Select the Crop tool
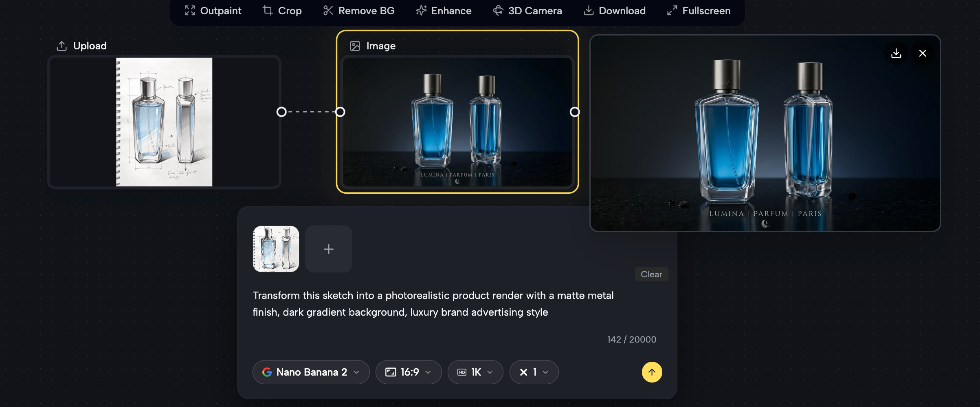The image size is (980, 407). click(282, 11)
